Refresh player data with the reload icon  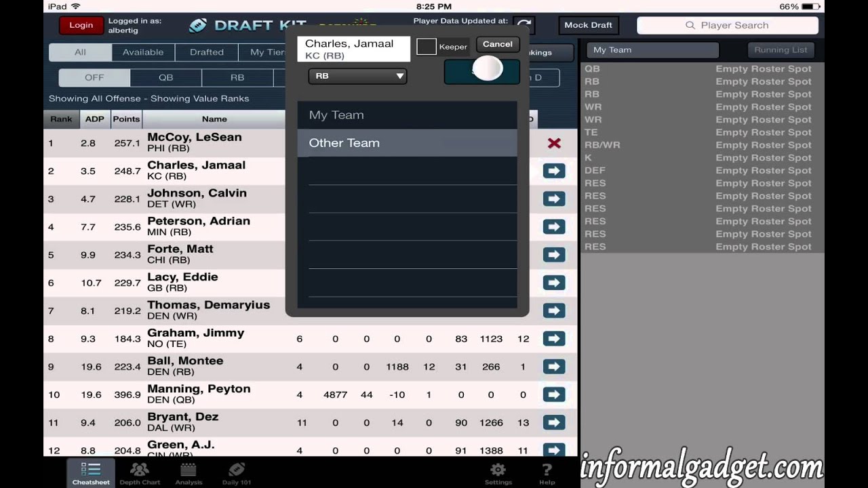coord(523,26)
